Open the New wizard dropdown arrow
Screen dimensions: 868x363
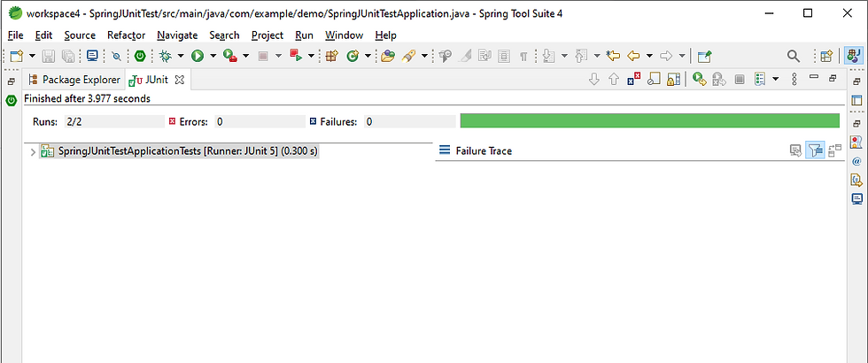[32, 56]
